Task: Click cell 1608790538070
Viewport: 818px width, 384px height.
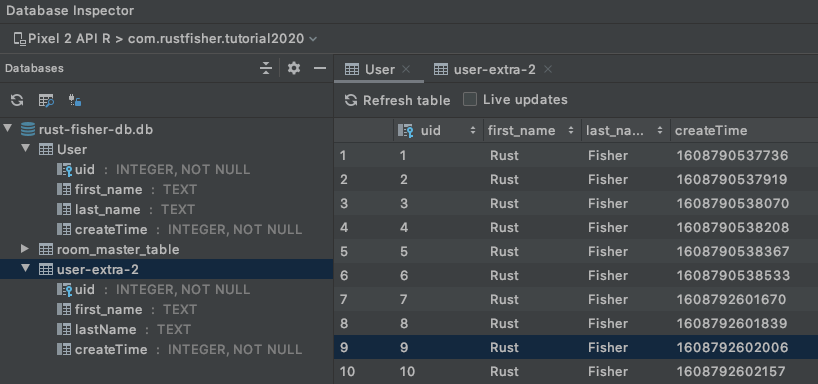Action: click(x=733, y=203)
